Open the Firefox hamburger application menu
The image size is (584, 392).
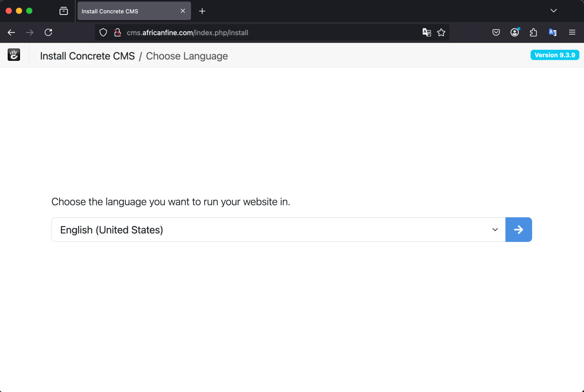click(572, 33)
